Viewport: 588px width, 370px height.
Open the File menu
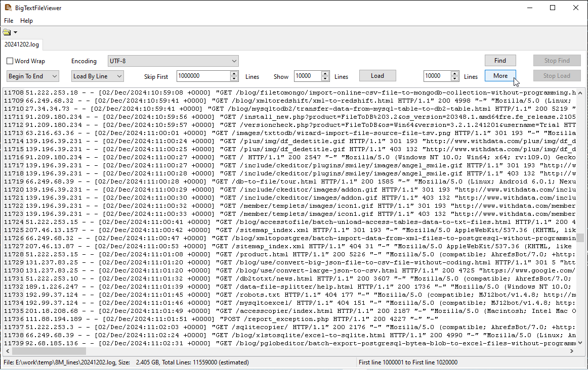pos(9,21)
